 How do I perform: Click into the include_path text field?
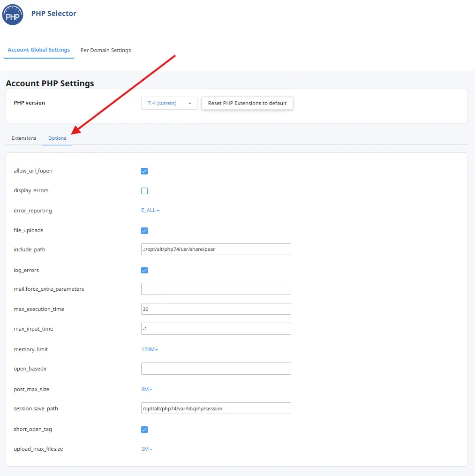216,249
